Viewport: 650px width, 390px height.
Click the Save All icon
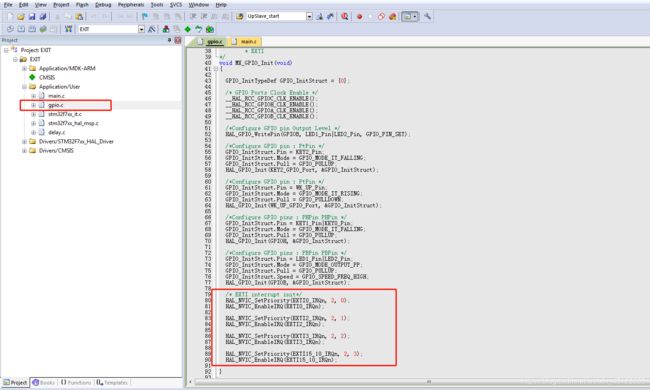(x=43, y=17)
